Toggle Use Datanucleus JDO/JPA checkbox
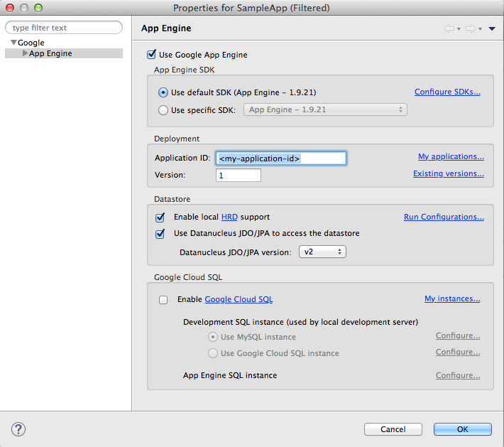The image size is (504, 447). coord(160,234)
